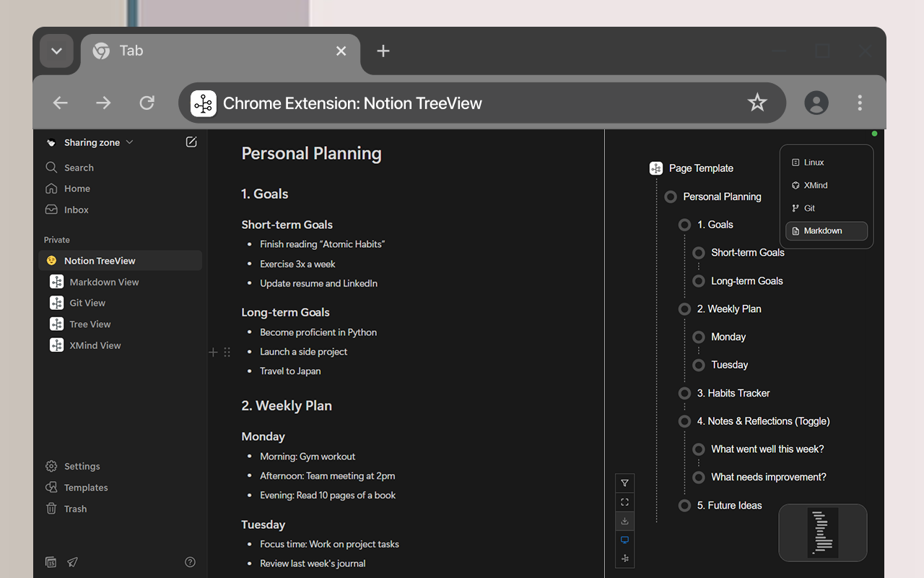The image size is (924, 578).
Task: Click the Notion TreeView icon in address bar
Action: point(204,103)
